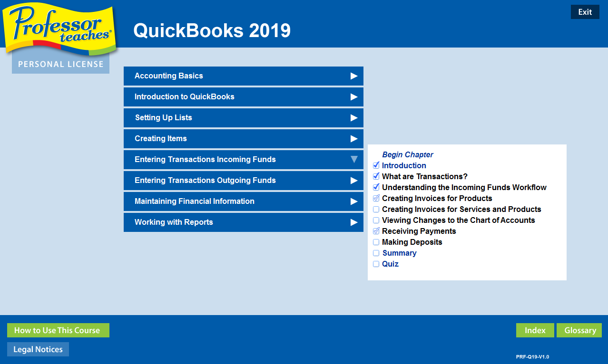Toggle Understanding the Incoming Funds Workflow checkbox

(x=376, y=187)
